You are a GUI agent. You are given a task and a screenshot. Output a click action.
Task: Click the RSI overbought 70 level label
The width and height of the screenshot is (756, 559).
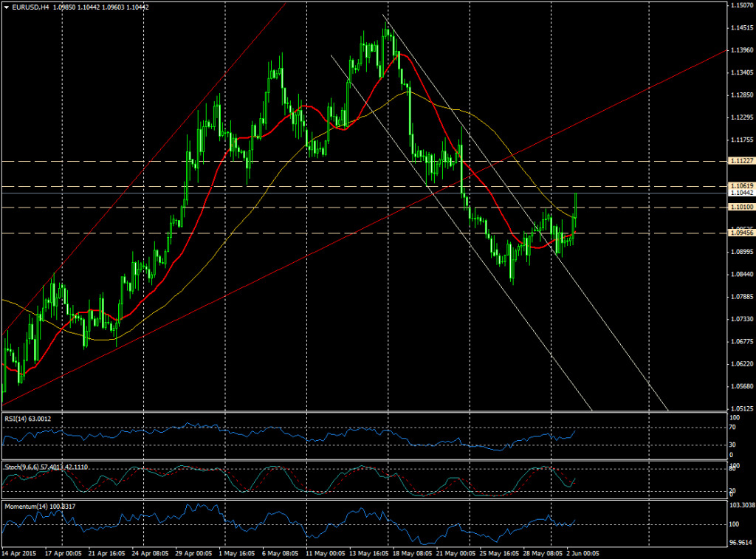(732, 427)
